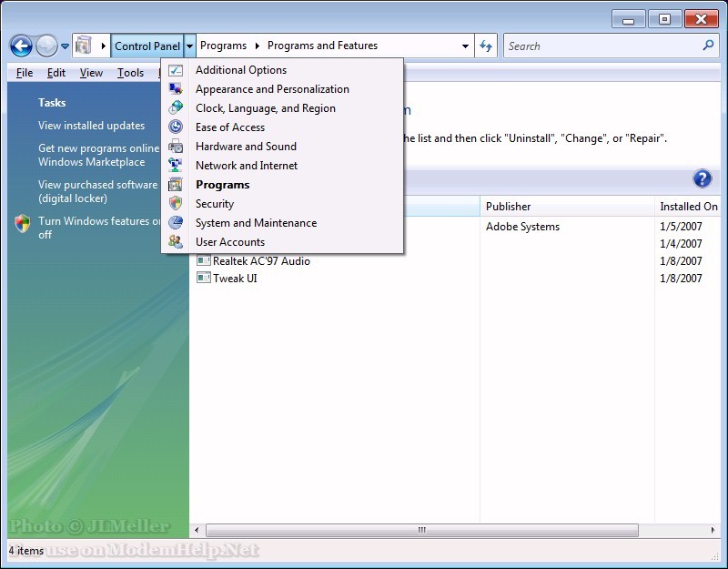Sort by the Installed On column header
This screenshot has height=569, width=728.
(x=688, y=207)
